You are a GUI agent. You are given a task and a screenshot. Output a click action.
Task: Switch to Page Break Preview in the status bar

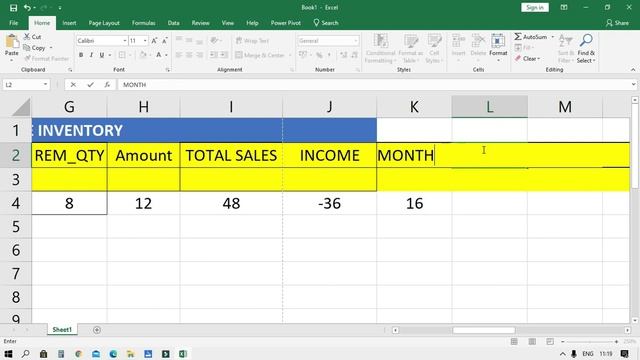[550, 341]
